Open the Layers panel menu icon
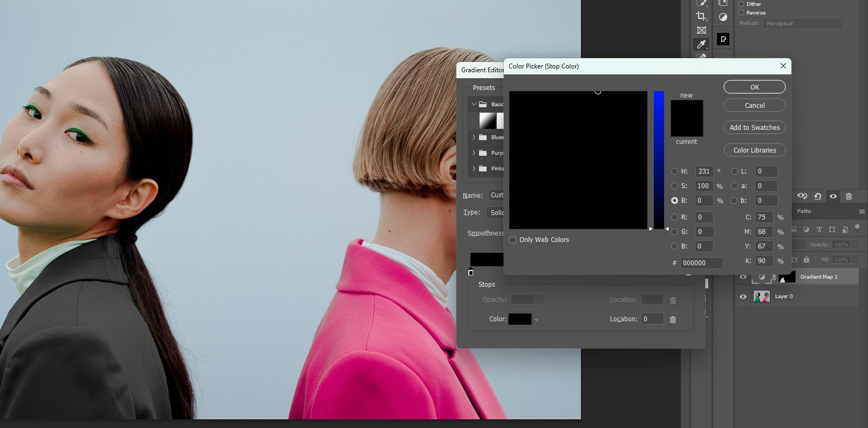868x428 pixels. point(862,211)
